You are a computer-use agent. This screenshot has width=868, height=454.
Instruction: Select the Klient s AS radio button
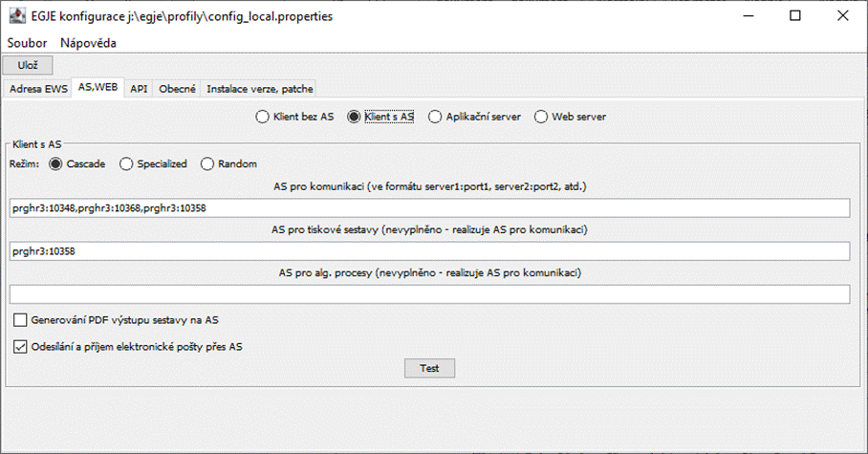tap(354, 117)
